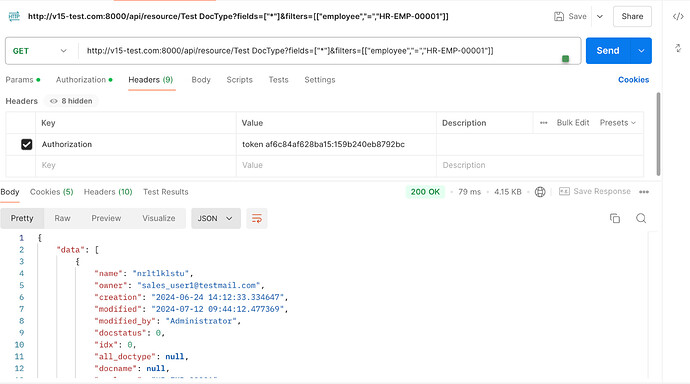Click the 4.15 KB response size
Image resolution: width=690 pixels, height=384 pixels.
coord(507,192)
